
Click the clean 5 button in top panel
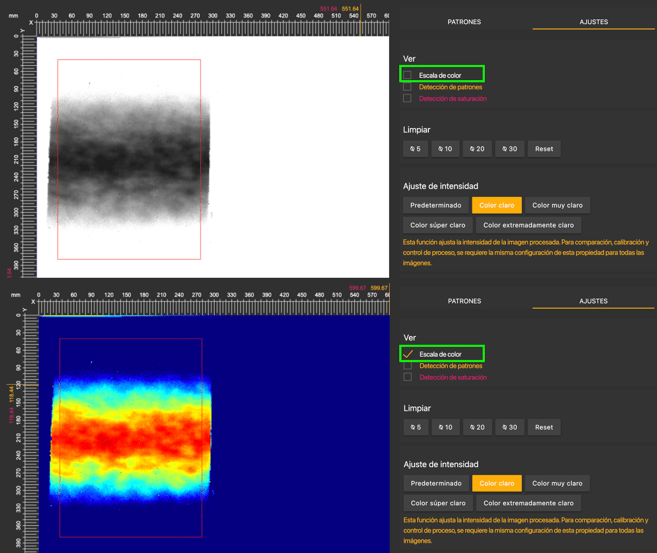coord(415,149)
